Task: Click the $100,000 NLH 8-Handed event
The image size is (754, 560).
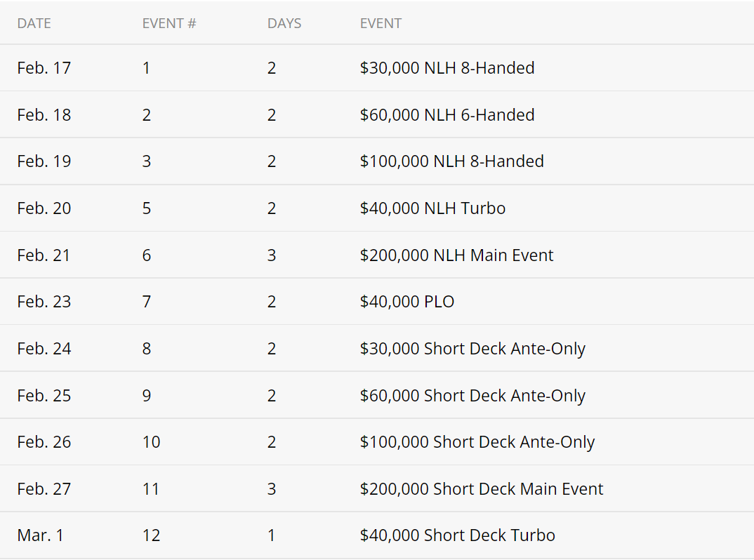Action: click(x=451, y=161)
